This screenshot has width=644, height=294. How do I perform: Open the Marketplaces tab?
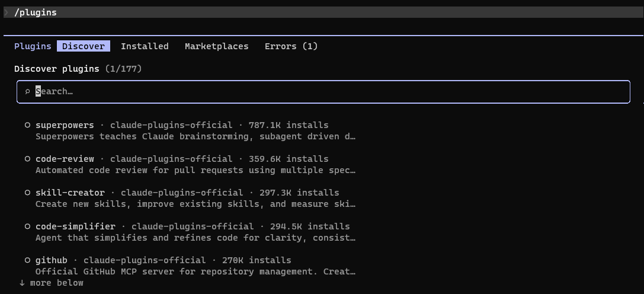216,46
